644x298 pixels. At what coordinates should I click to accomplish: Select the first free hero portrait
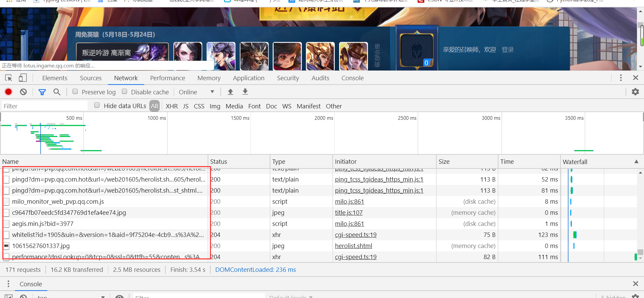tap(188, 56)
